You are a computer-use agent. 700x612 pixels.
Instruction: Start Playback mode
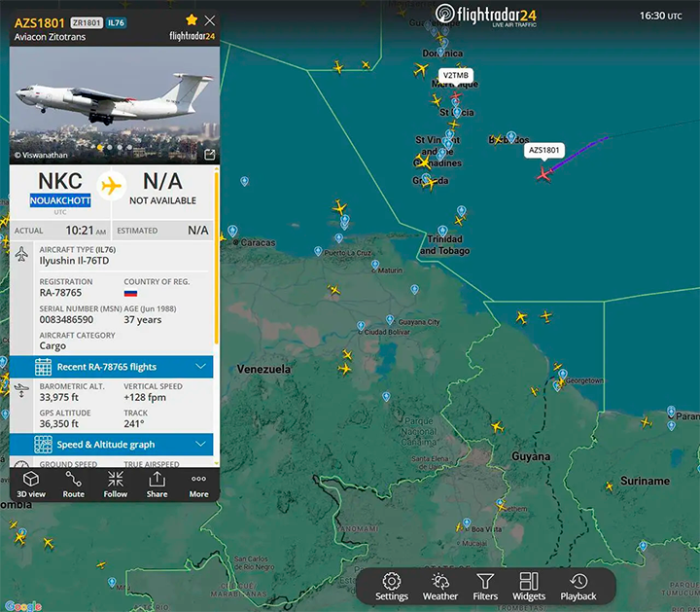click(x=578, y=587)
